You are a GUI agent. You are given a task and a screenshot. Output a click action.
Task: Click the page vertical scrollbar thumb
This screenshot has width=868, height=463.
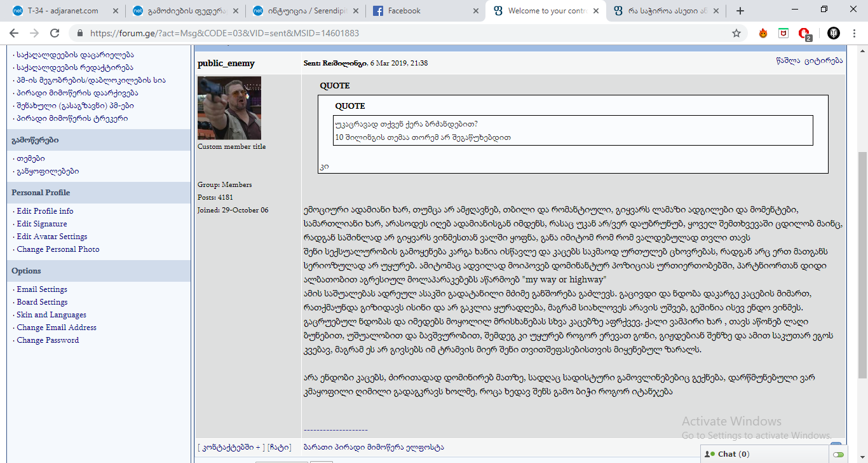point(862,265)
